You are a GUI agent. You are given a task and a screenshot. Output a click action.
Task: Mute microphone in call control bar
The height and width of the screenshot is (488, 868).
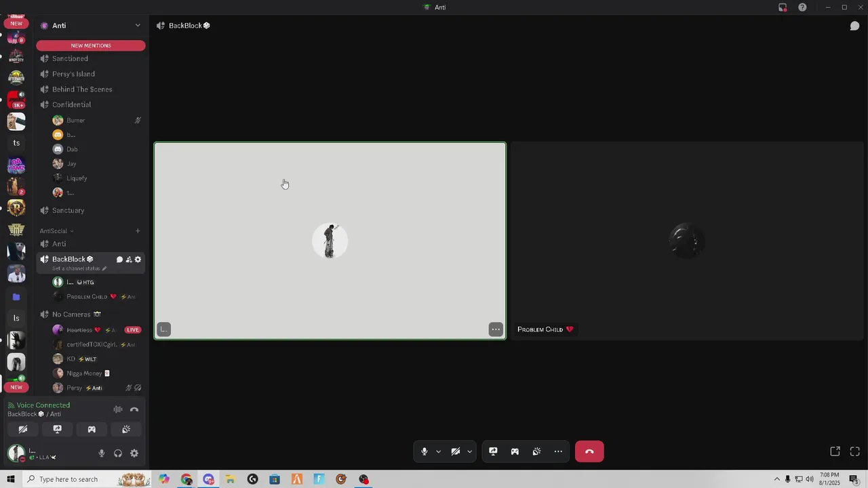425,451
